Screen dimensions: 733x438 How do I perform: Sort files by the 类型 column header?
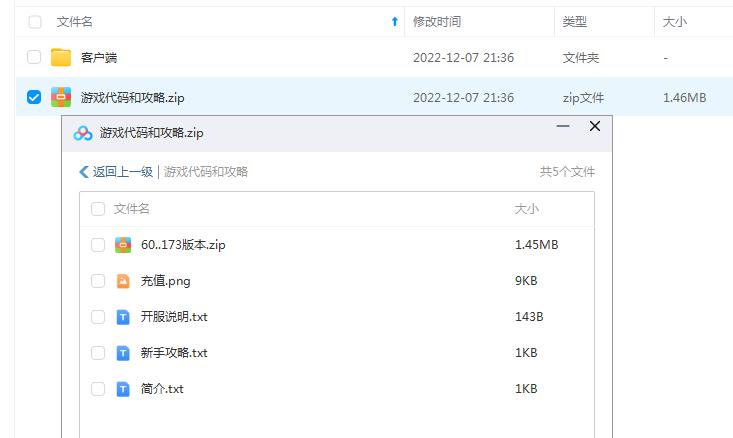click(x=575, y=22)
